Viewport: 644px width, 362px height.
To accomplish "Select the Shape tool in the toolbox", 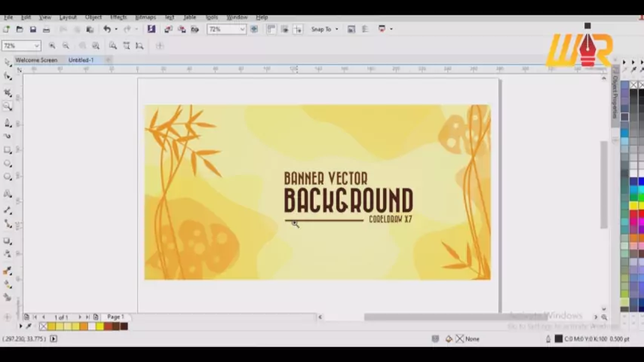I will pos(8,77).
